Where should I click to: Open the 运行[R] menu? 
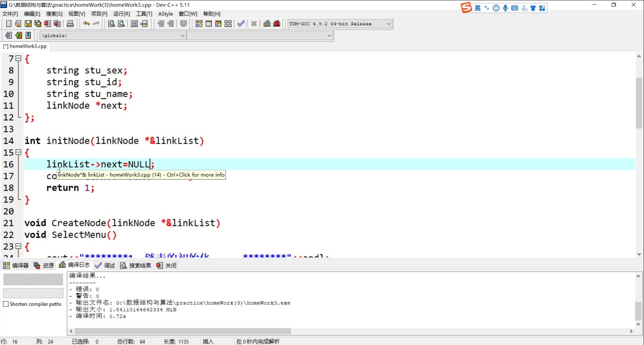[x=122, y=14]
